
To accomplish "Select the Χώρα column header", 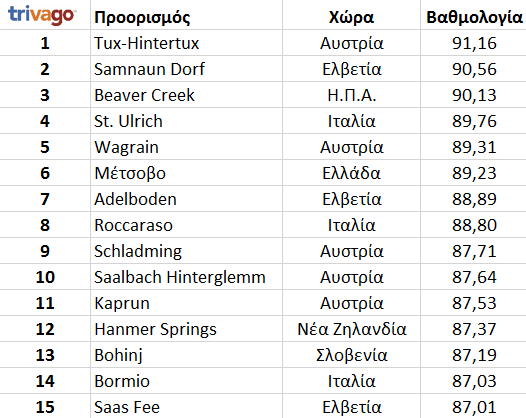I will (x=351, y=17).
